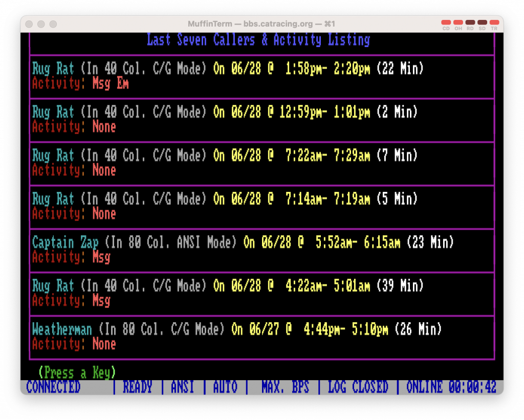The image size is (524, 420).
Task: Click Activity line under Captain Zap
Action: coord(71,257)
